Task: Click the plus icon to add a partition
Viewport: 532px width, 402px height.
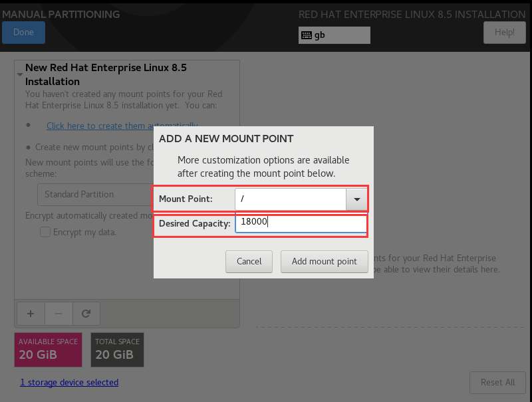Action: [x=31, y=314]
